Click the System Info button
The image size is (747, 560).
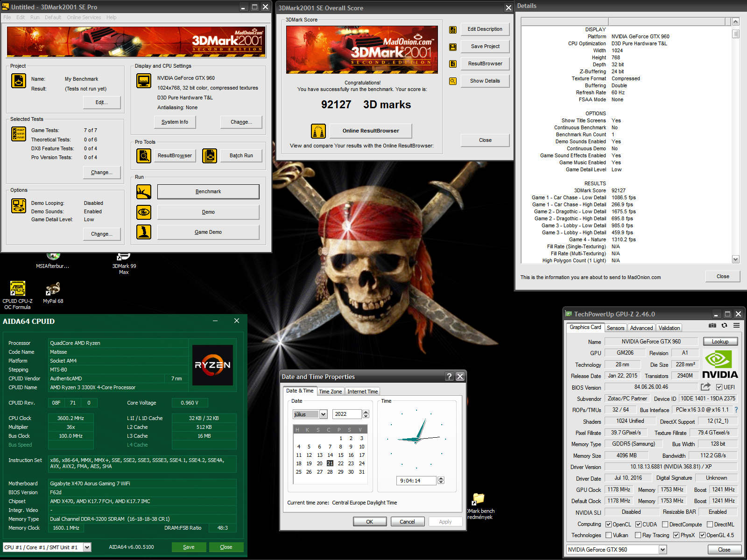tap(175, 122)
